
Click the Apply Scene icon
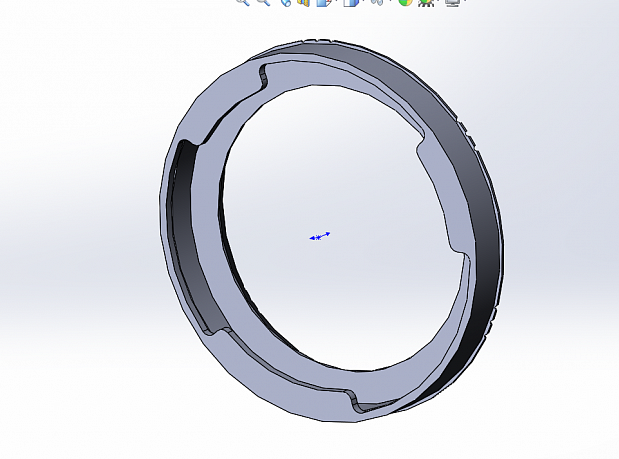click(x=426, y=3)
